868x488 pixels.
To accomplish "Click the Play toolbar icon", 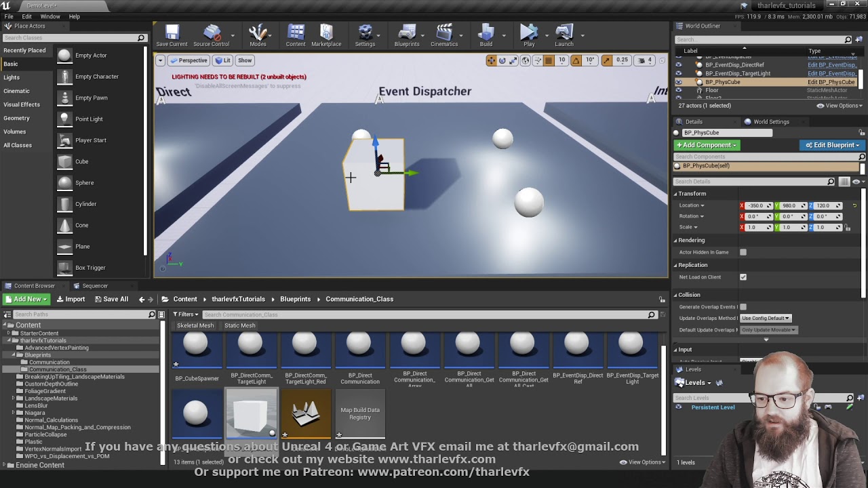I will (529, 36).
